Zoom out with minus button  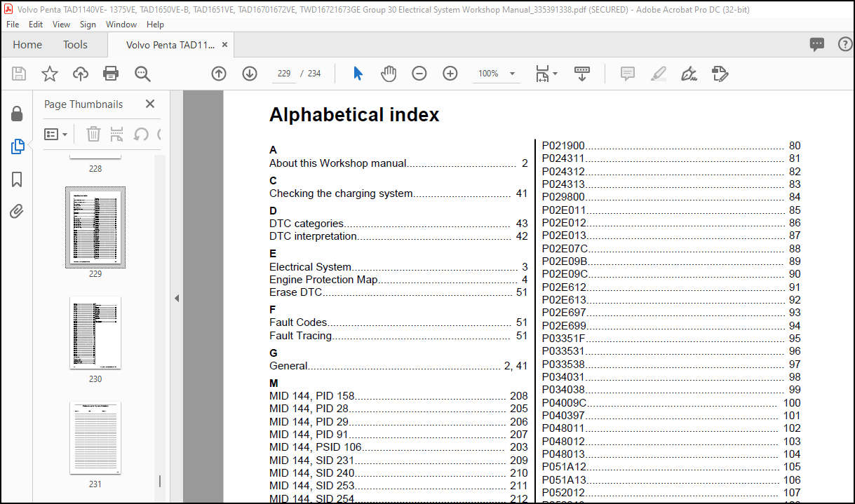(x=419, y=74)
